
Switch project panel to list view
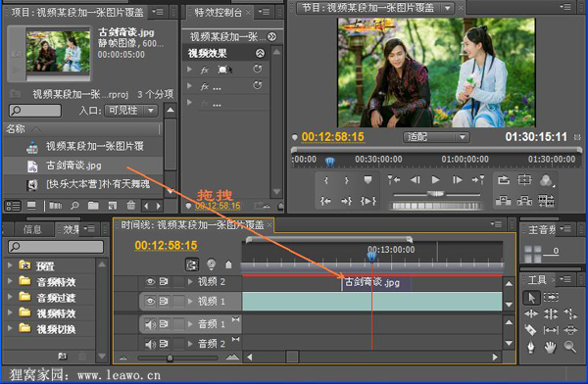pyautogui.click(x=13, y=206)
